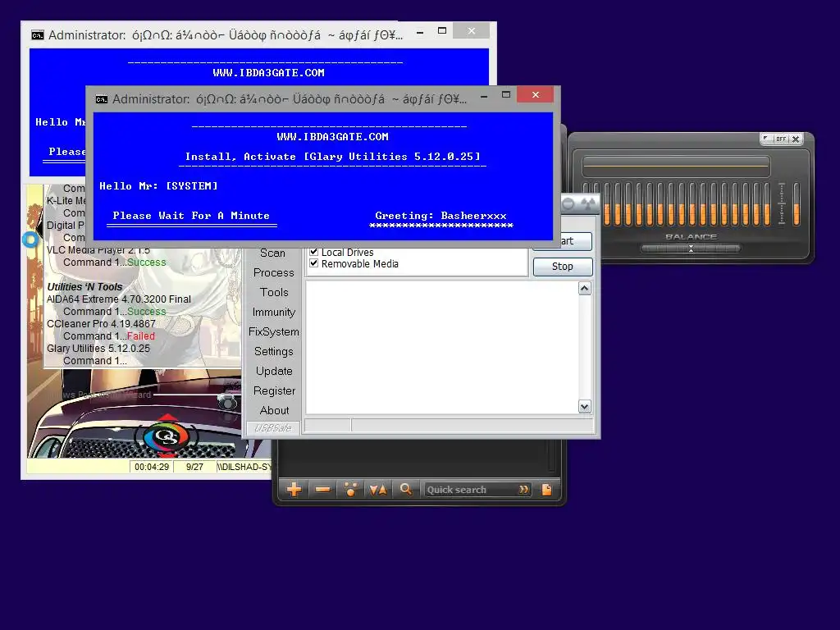840x630 pixels.
Task: Click the 9/27 progress counter
Action: coord(194,467)
